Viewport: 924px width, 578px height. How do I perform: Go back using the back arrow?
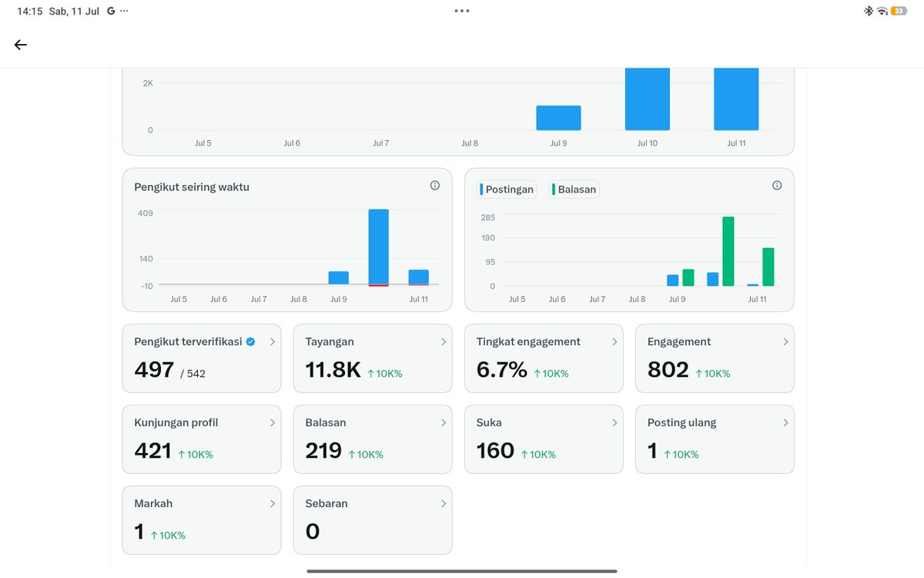(21, 45)
